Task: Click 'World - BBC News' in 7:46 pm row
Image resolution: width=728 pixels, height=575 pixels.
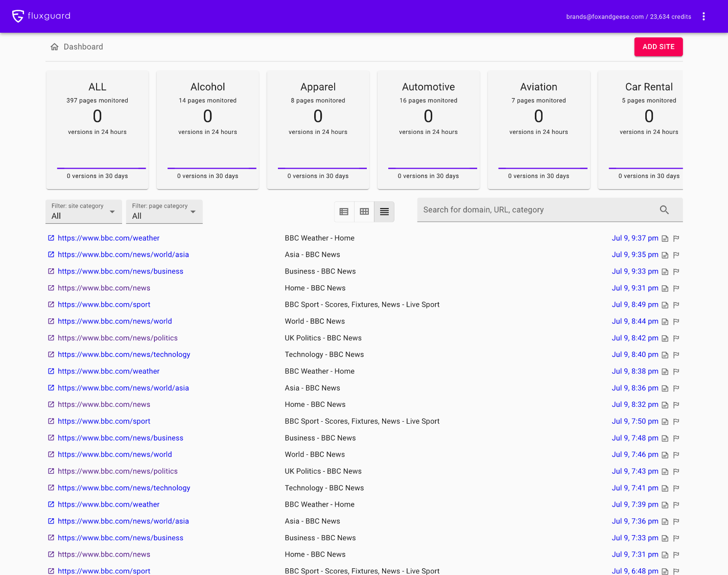Action: 315,454
